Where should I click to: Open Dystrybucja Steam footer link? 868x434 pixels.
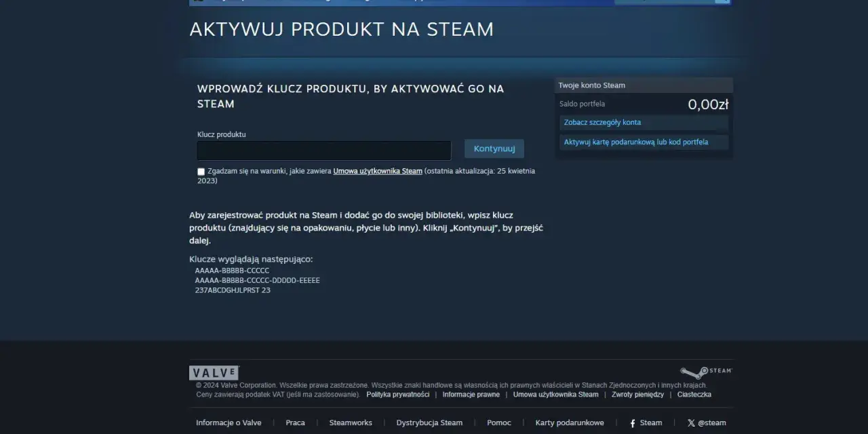429,422
